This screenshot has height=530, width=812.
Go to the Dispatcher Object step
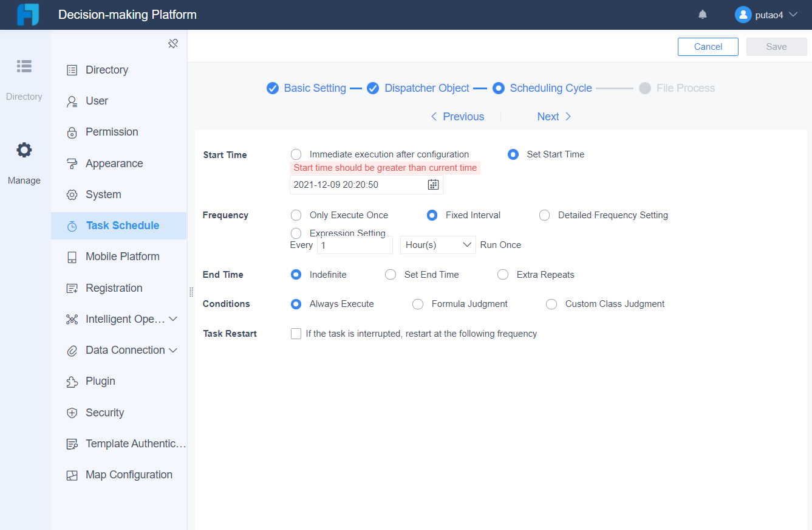426,88
